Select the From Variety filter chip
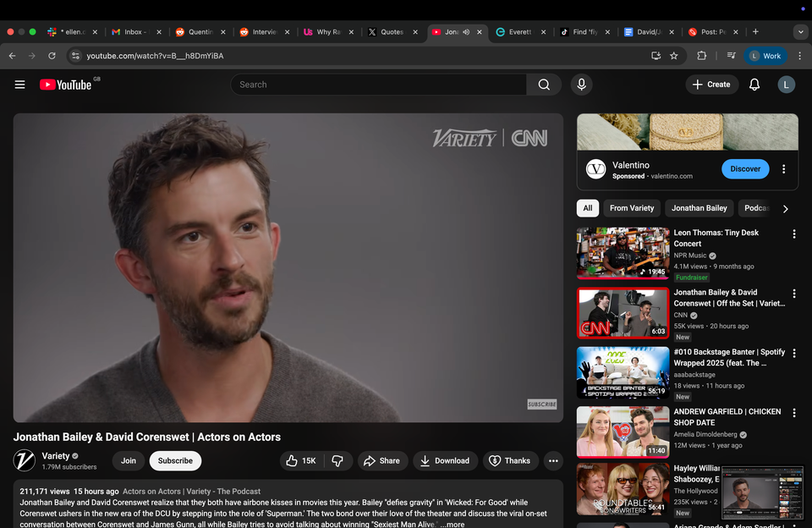Viewport: 812px width, 528px height. (631, 208)
